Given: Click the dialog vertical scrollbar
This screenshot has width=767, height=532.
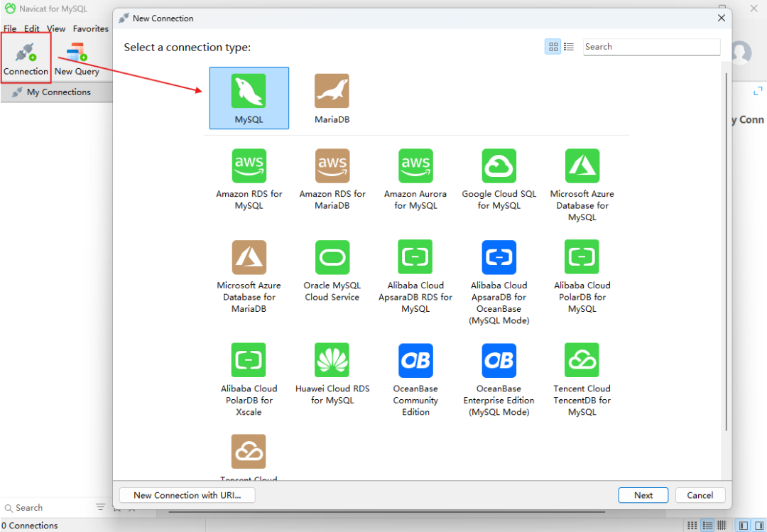Looking at the screenshot, I should click(726, 252).
